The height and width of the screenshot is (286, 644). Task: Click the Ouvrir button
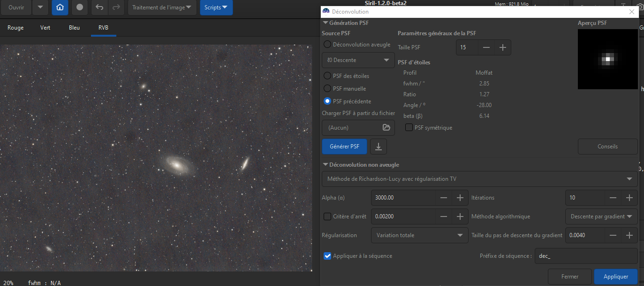pyautogui.click(x=16, y=8)
